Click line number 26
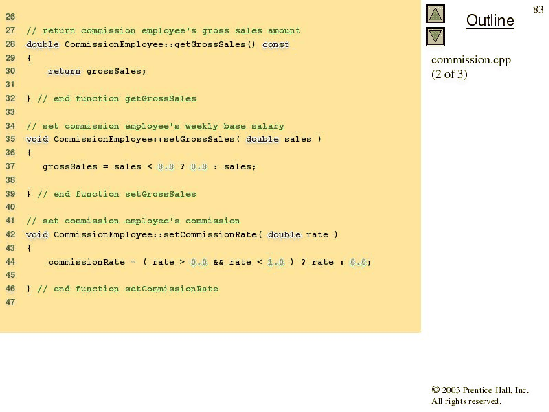549x412 pixels. click(x=10, y=16)
